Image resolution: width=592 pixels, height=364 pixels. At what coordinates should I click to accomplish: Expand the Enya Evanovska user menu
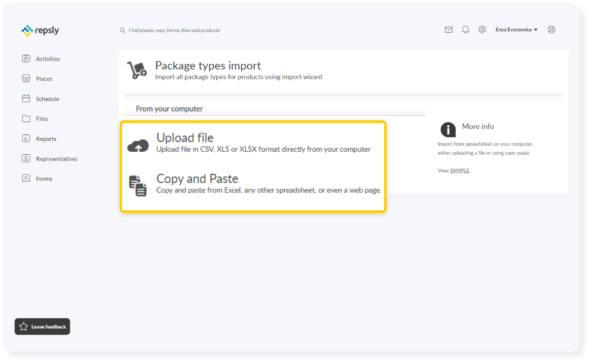click(517, 30)
